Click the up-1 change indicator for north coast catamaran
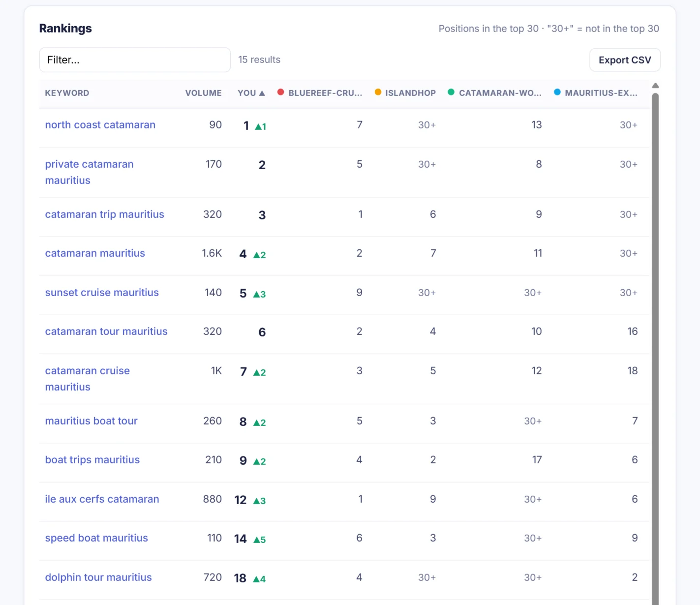This screenshot has width=700, height=605. click(x=261, y=126)
